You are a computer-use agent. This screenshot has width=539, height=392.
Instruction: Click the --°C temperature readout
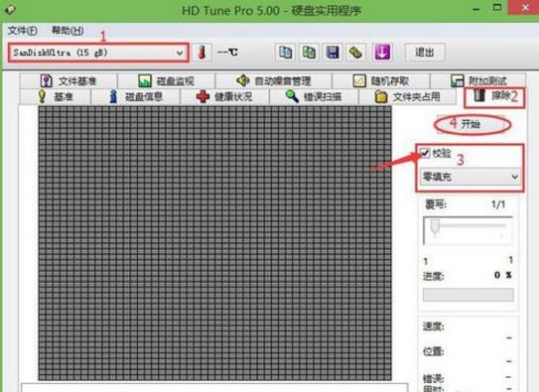click(227, 53)
